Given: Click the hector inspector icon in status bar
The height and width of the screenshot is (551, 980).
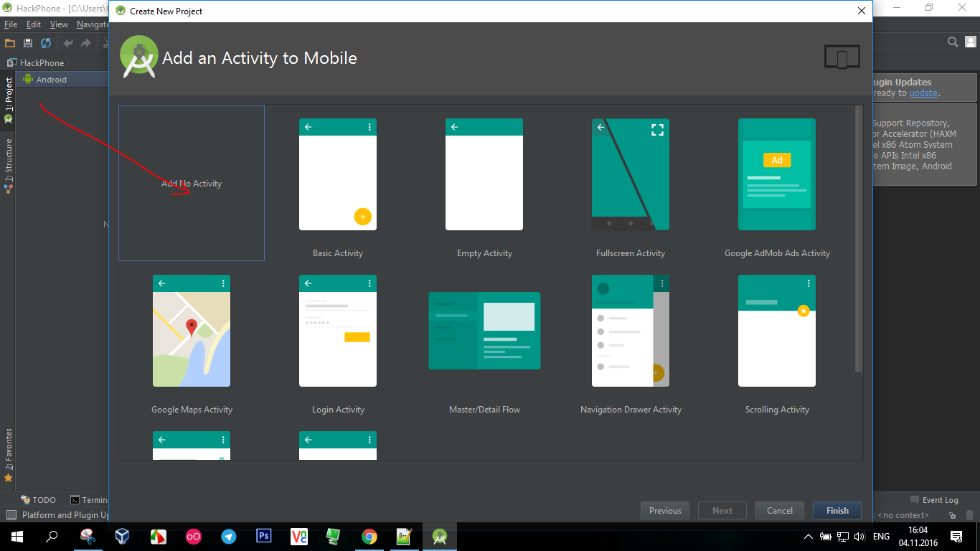Looking at the screenshot, I should point(969,515).
